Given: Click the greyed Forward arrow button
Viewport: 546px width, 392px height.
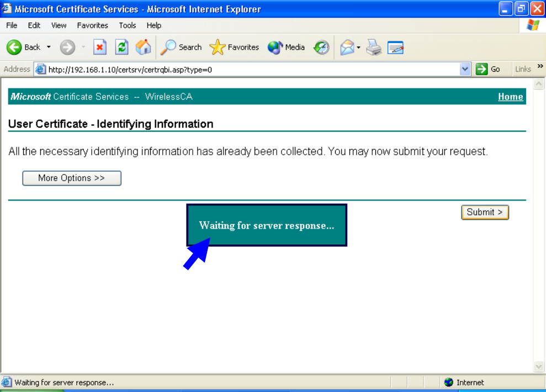Looking at the screenshot, I should pyautogui.click(x=67, y=47).
